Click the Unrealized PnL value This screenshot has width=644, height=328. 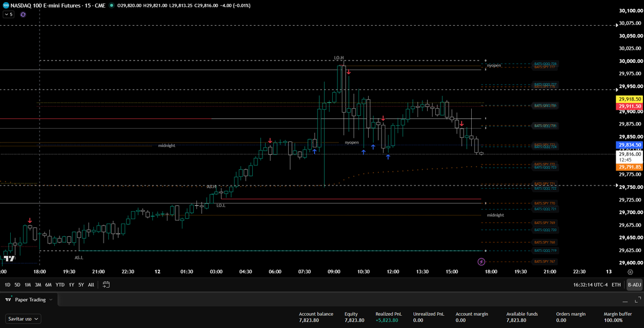(x=418, y=320)
